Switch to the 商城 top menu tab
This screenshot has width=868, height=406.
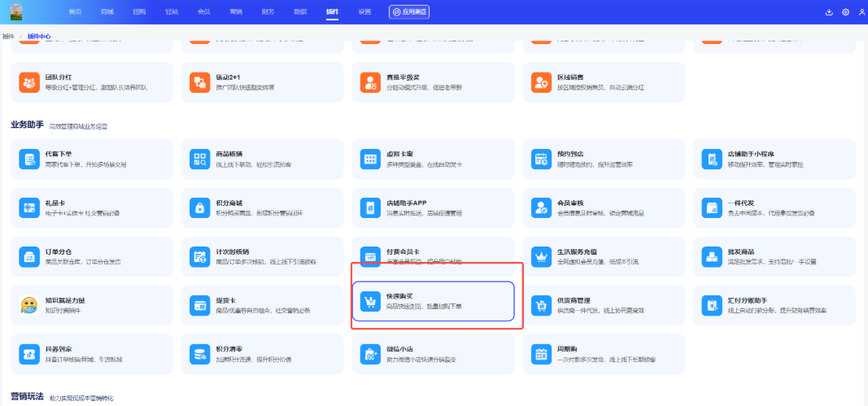coord(107,12)
